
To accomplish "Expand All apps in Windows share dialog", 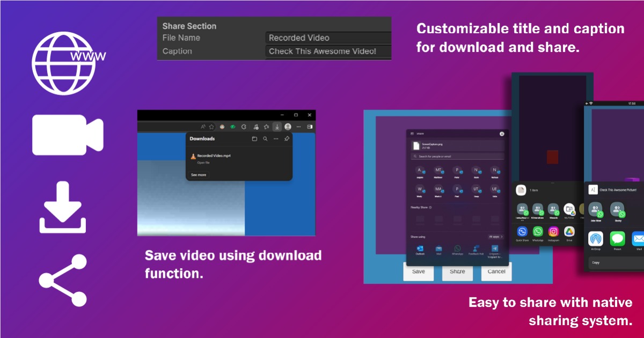I will pyautogui.click(x=496, y=237).
